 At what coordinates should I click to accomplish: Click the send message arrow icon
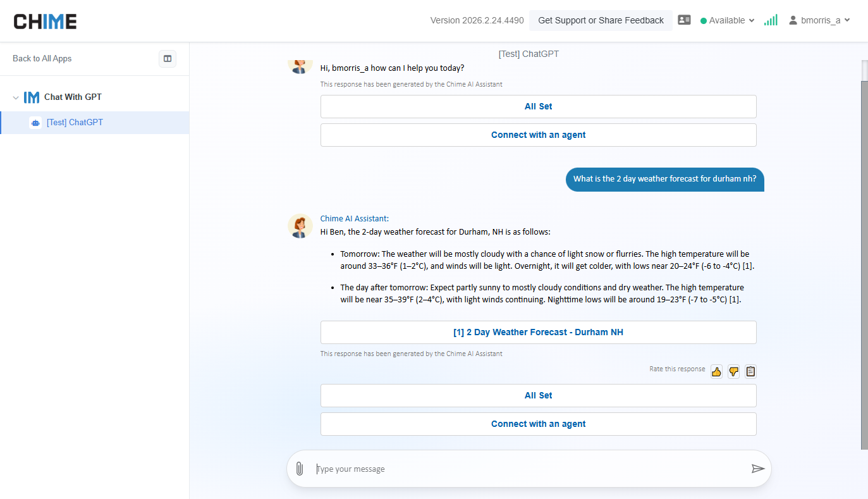757,469
